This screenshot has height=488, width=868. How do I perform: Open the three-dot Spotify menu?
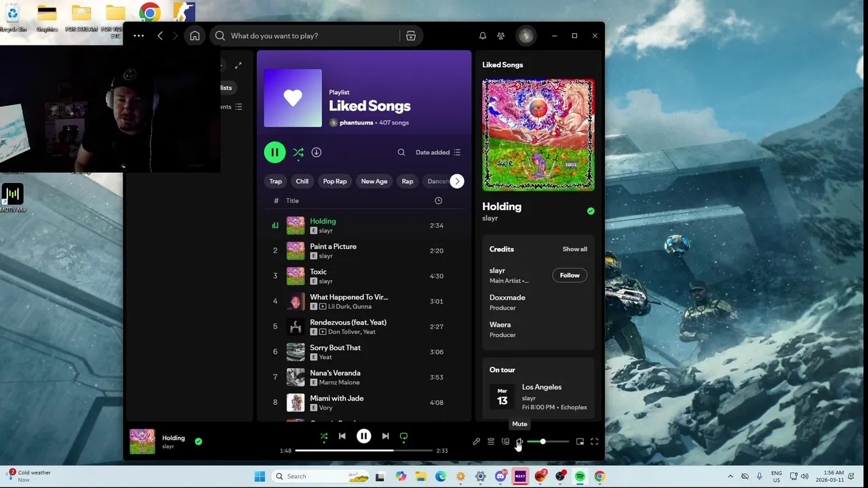[138, 36]
